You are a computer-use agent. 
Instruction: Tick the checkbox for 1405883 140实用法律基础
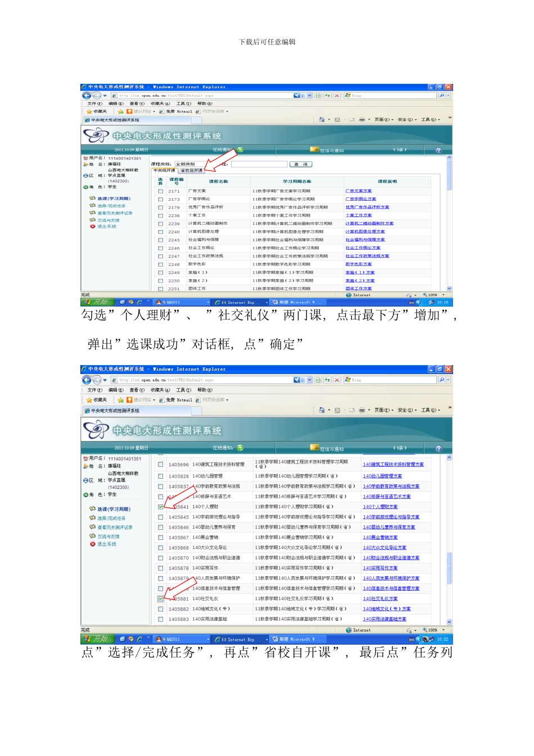[161, 619]
